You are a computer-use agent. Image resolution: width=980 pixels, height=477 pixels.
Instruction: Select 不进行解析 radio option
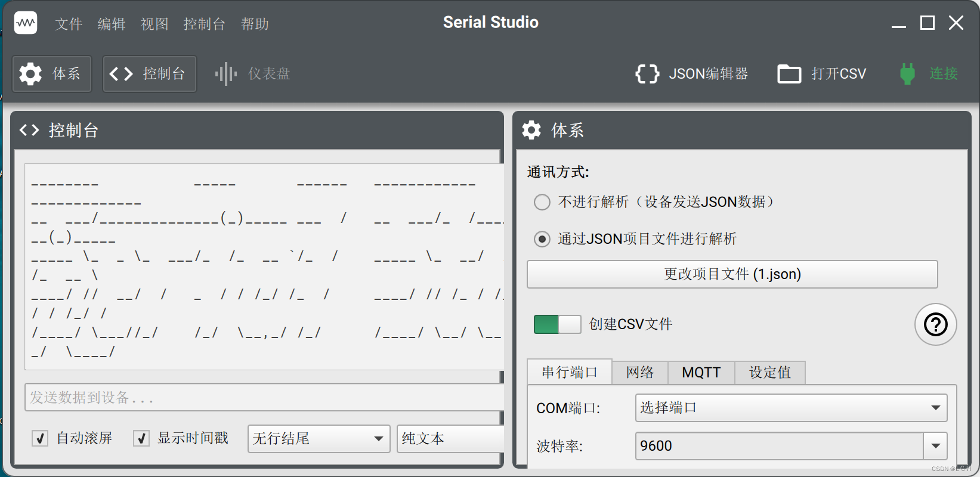click(x=542, y=202)
